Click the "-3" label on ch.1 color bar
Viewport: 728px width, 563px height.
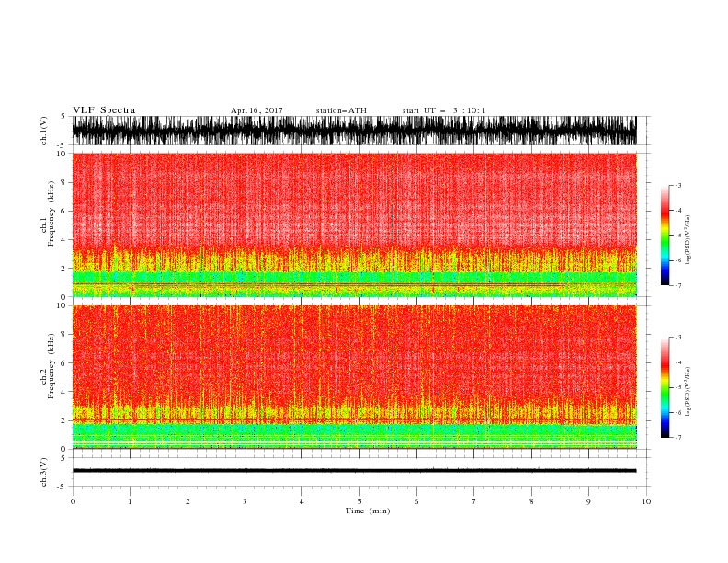click(x=677, y=185)
